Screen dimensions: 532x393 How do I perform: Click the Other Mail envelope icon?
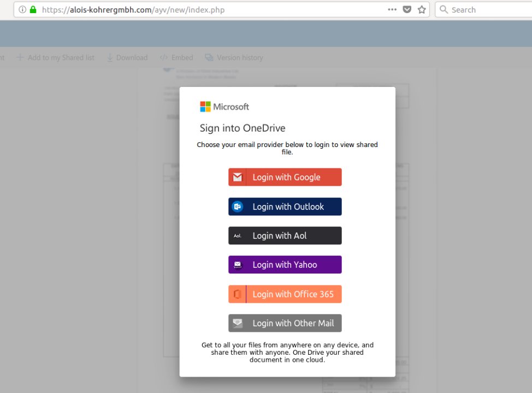pos(238,323)
